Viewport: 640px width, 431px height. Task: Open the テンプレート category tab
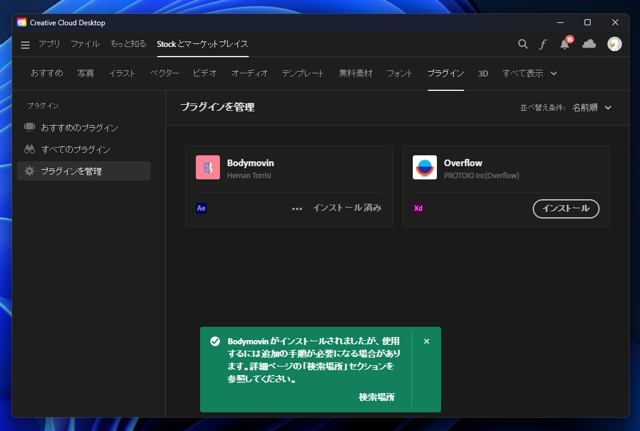coord(303,73)
